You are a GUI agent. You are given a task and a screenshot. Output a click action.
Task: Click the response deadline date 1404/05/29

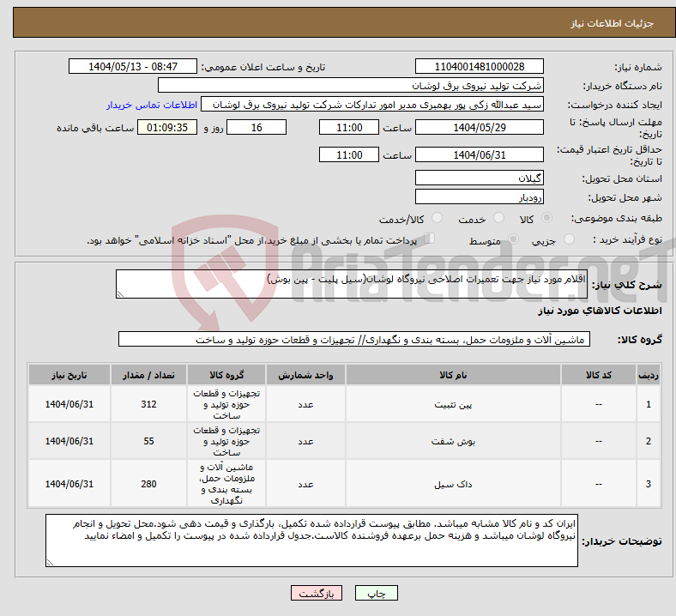pos(479,127)
